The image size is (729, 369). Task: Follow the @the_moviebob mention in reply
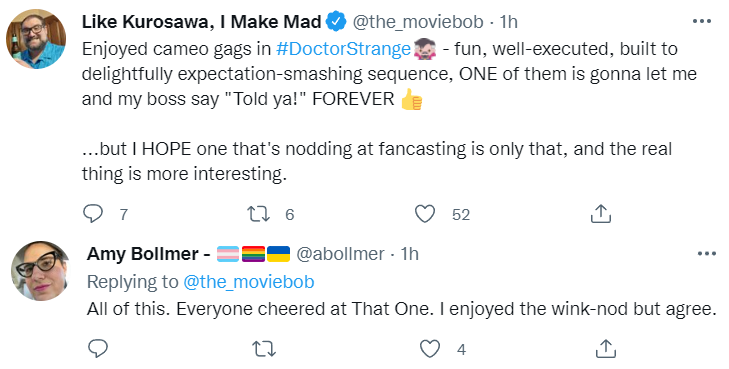249,282
